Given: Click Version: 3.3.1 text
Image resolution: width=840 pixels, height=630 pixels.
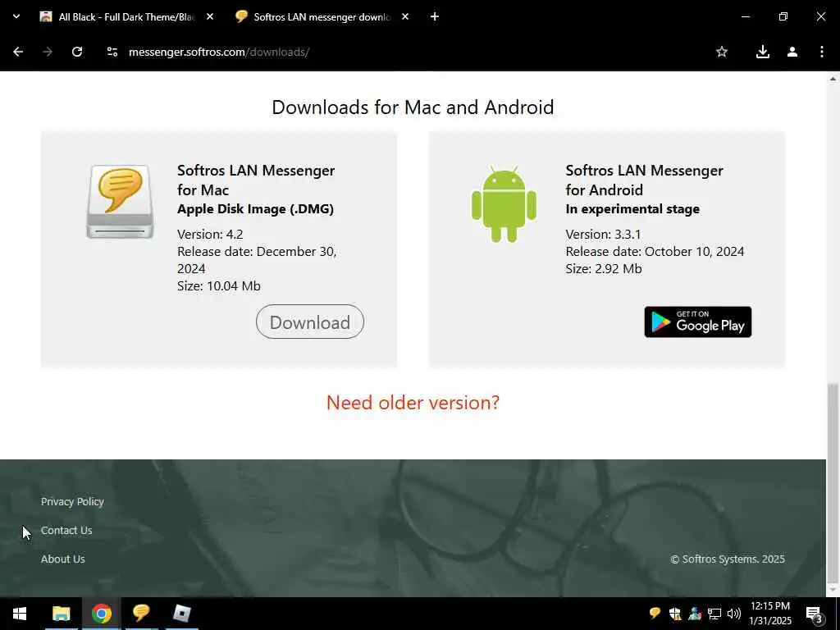Looking at the screenshot, I should pyautogui.click(x=603, y=234).
